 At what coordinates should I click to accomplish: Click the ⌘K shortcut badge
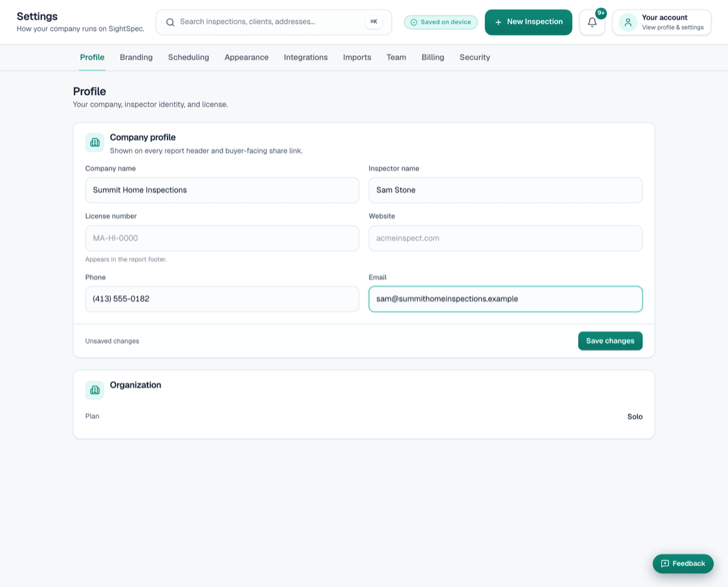(374, 22)
